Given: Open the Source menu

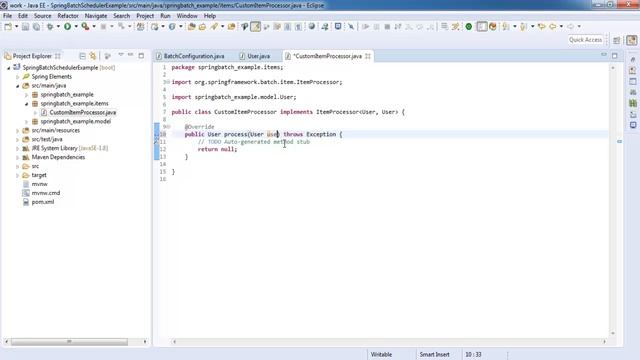Looking at the screenshot, I should click(x=42, y=16).
